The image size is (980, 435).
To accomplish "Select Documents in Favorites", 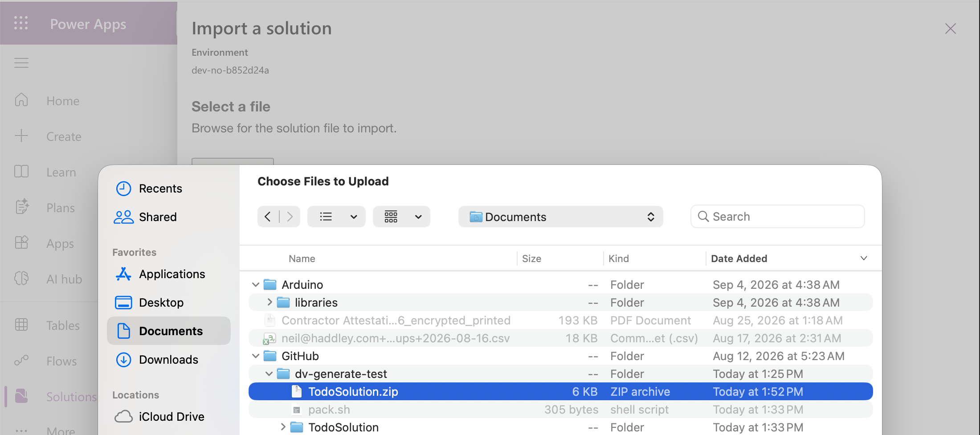I will tap(169, 331).
